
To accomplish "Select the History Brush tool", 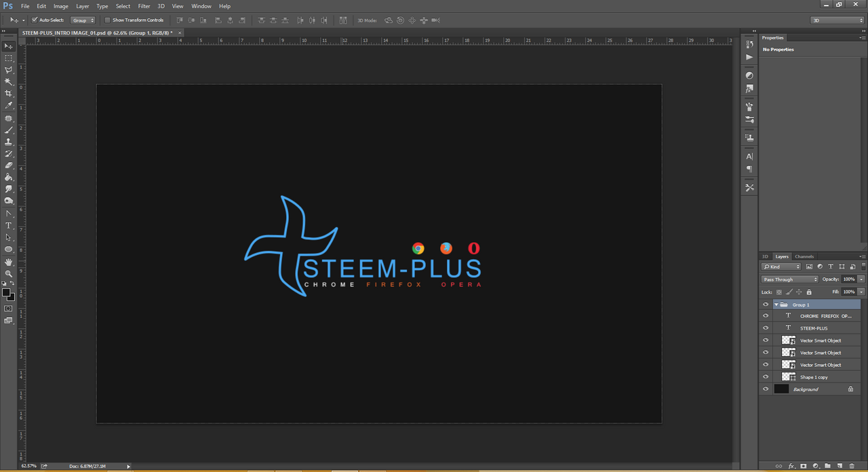I will point(9,154).
